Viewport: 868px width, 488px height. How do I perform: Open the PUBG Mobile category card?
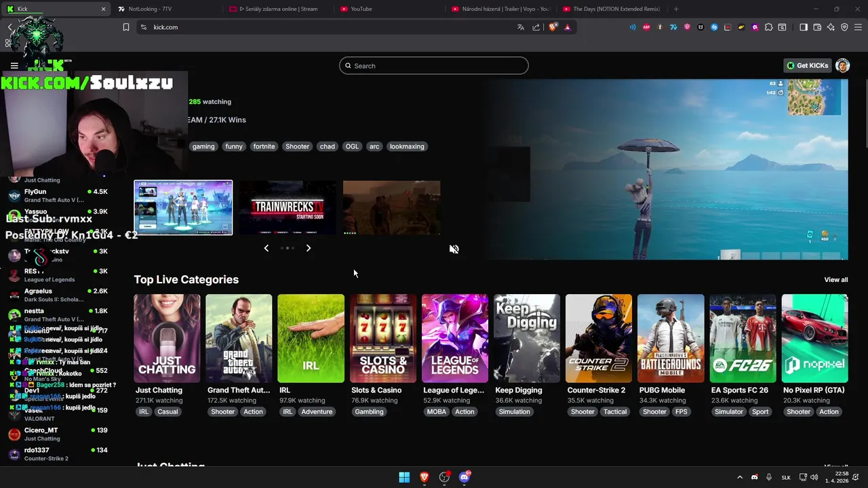pyautogui.click(x=671, y=338)
